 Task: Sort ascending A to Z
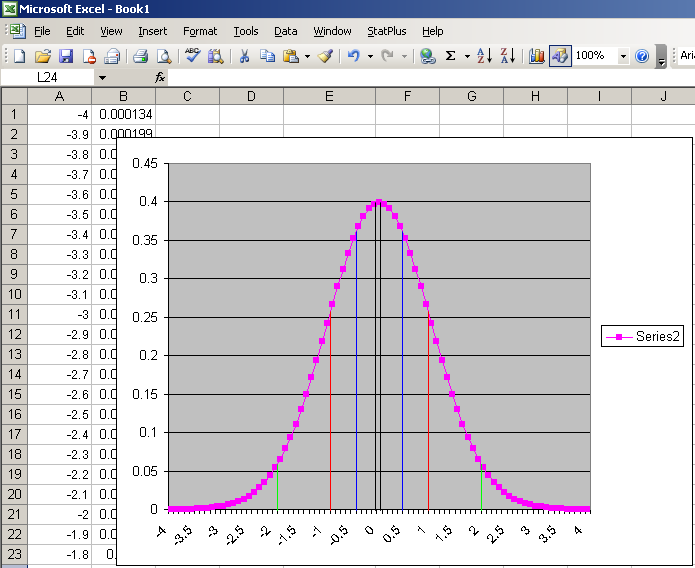(484, 56)
